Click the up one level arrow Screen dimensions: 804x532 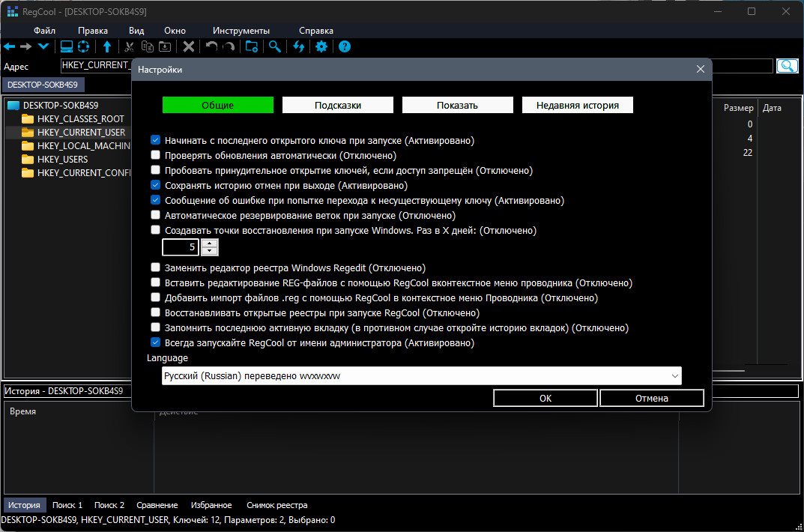click(x=107, y=46)
